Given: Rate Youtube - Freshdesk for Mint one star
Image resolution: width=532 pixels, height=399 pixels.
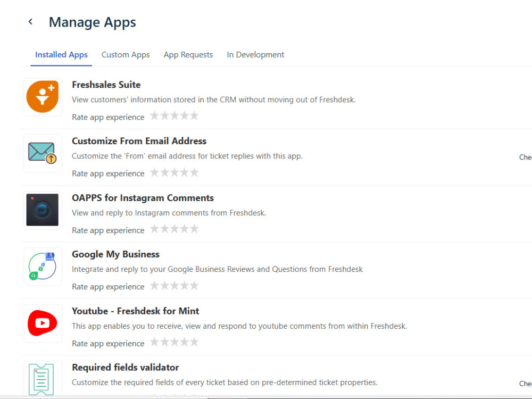Looking at the screenshot, I should 154,342.
